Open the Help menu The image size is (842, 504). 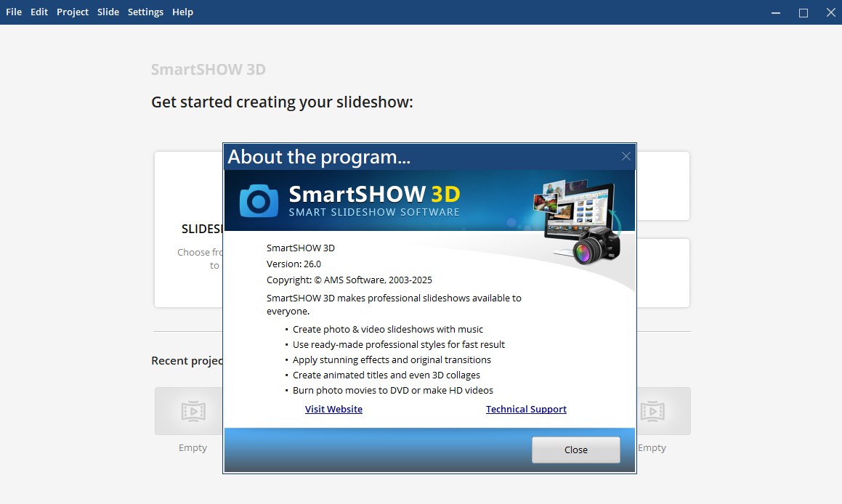click(182, 12)
